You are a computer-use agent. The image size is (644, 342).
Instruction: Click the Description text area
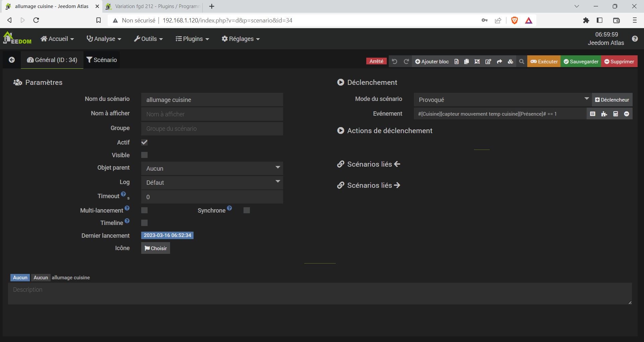pos(320,293)
